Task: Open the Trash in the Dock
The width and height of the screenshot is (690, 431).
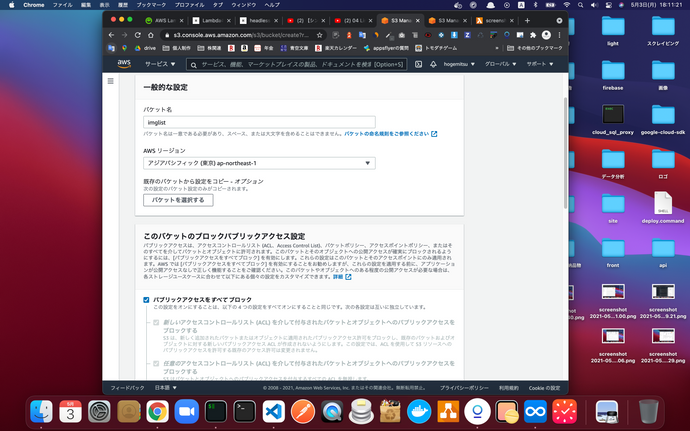Action: (x=649, y=412)
